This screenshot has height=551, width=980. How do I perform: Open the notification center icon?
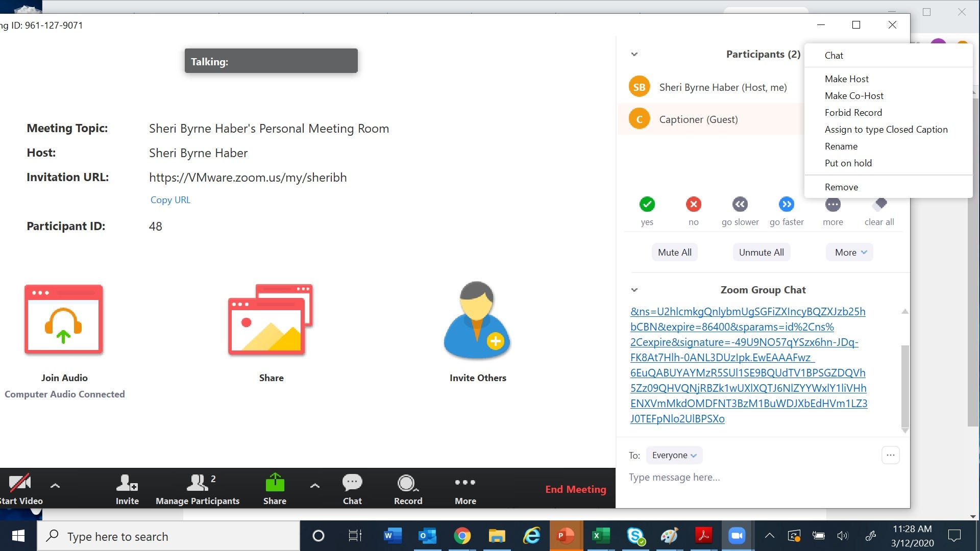click(x=954, y=536)
